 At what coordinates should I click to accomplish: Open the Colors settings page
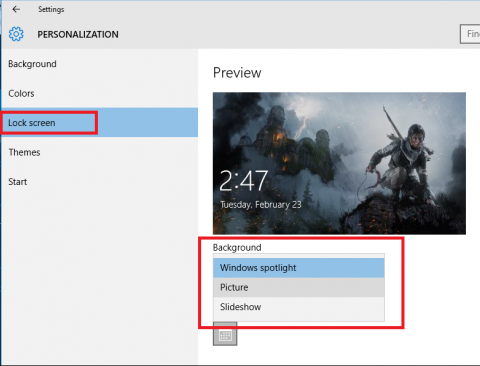pos(99,93)
